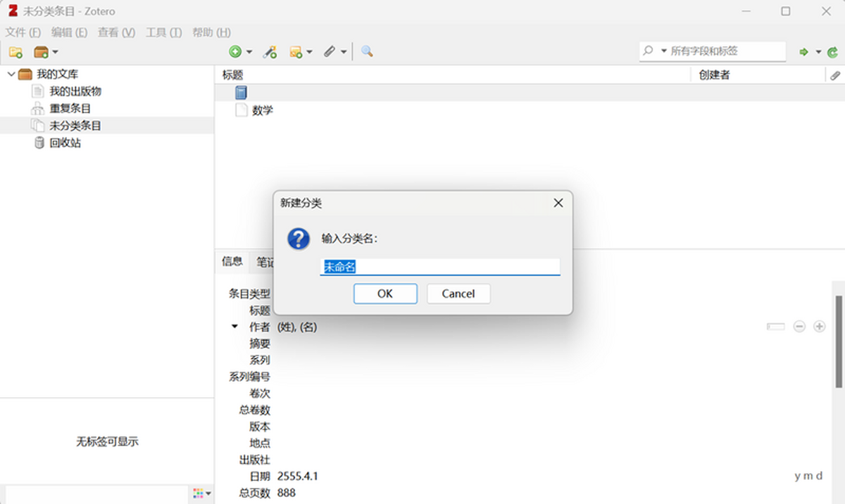Screen dimensions: 845x504
Task: Create a new collection
Action: pyautogui.click(x=15, y=51)
